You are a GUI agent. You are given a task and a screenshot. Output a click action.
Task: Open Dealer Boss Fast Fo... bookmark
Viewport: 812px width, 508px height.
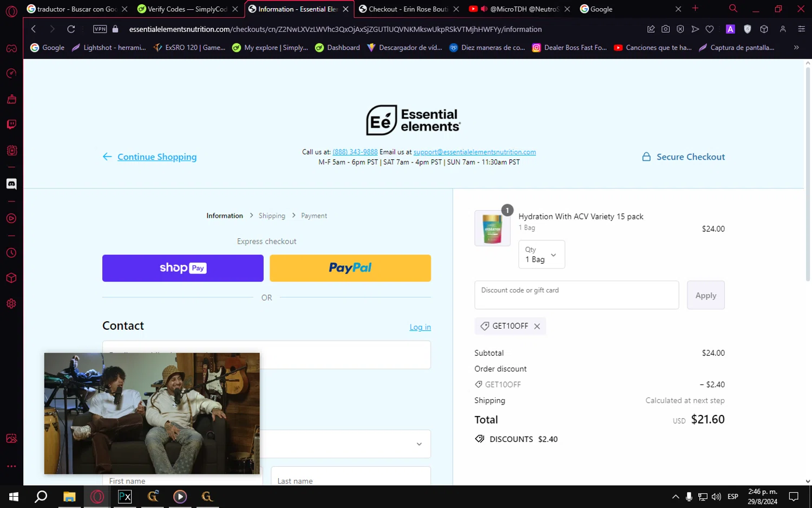569,48
